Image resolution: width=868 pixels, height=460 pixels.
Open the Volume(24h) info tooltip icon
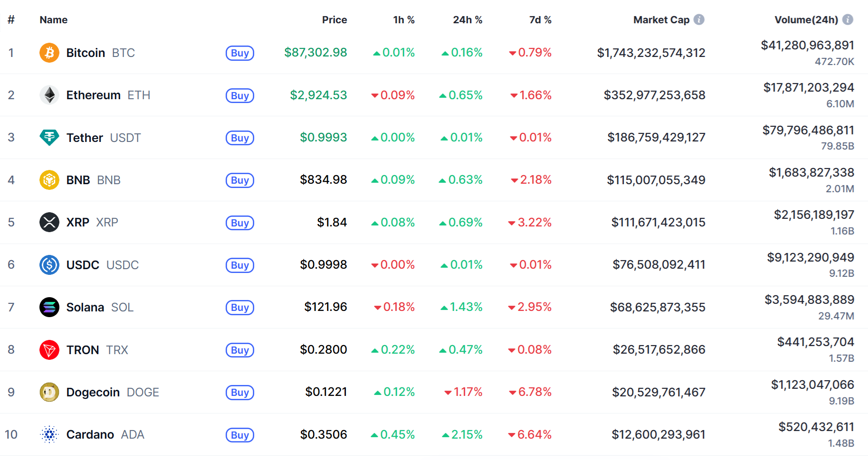click(x=848, y=19)
